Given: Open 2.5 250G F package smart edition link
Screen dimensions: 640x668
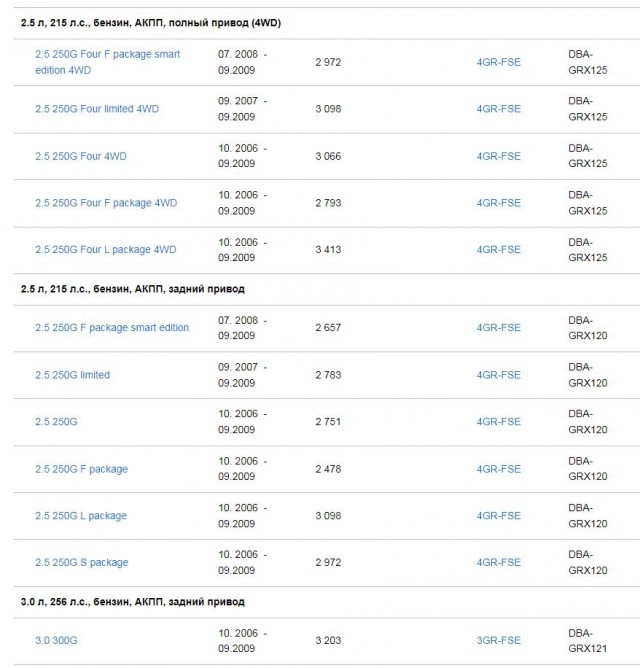Looking at the screenshot, I should (x=112, y=328).
